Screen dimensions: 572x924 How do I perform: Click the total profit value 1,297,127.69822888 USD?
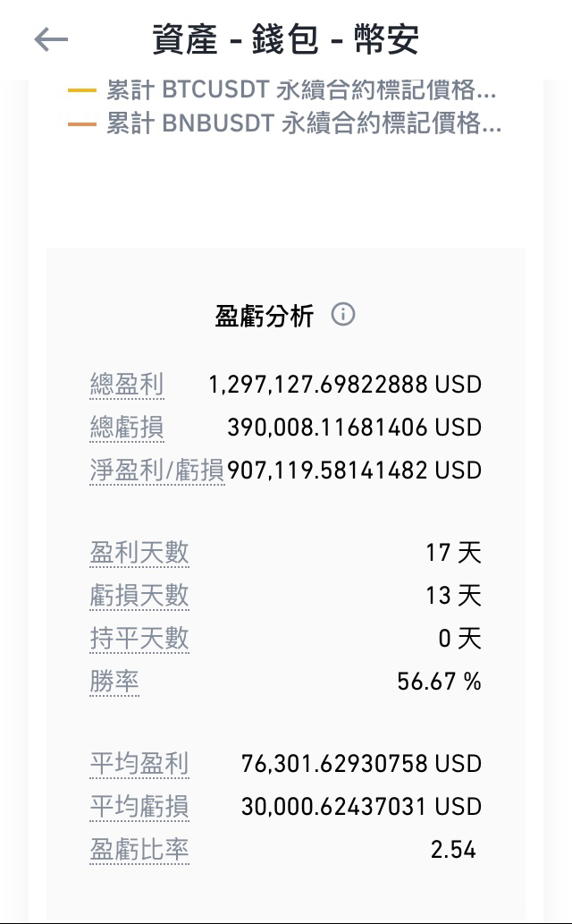[x=345, y=385]
